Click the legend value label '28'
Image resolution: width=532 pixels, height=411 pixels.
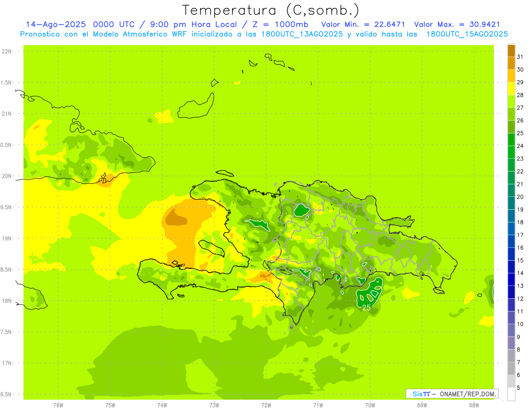tap(520, 95)
